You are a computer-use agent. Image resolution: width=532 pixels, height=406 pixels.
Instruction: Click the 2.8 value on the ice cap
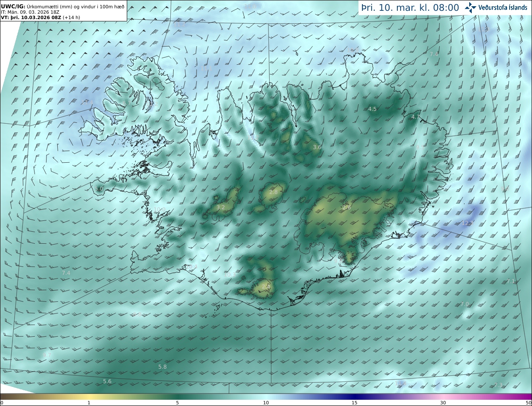273,192
